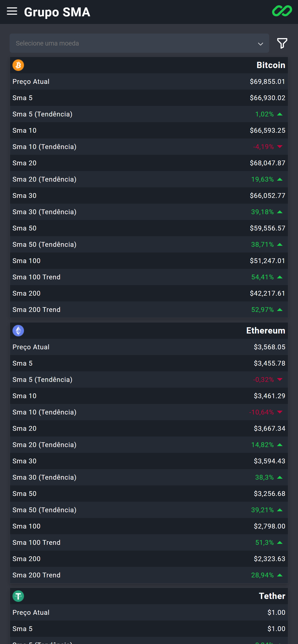
Task: Click Ethereum trend value -10,64%
Action: [x=261, y=412]
